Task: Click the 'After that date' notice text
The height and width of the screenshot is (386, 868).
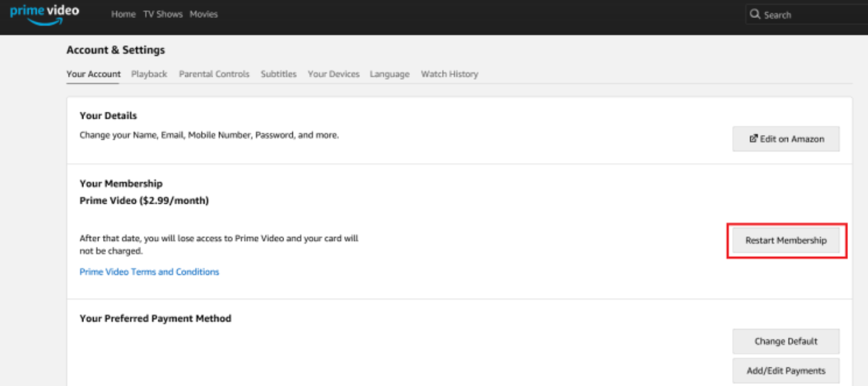Action: pyautogui.click(x=219, y=244)
